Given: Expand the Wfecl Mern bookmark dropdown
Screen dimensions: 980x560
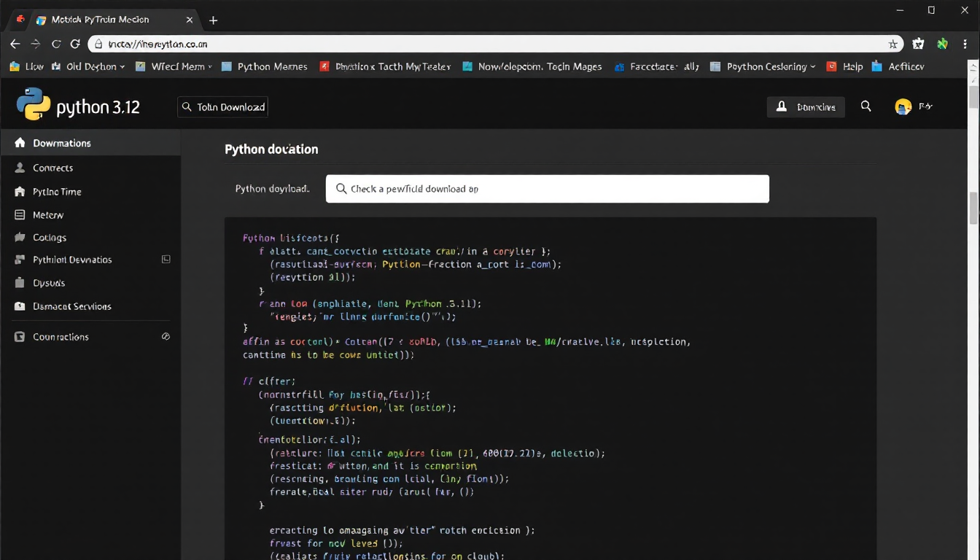Looking at the screenshot, I should click(x=210, y=66).
